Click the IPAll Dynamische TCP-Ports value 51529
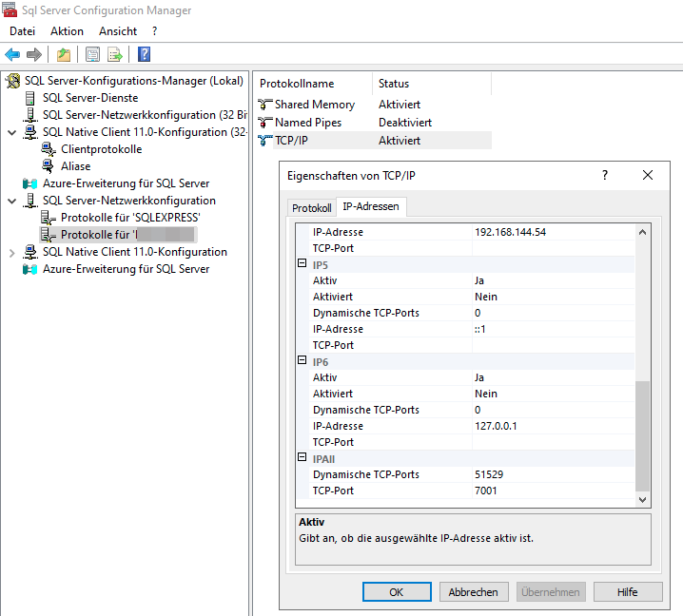Viewport: 683px width, 616px height. coord(489,474)
